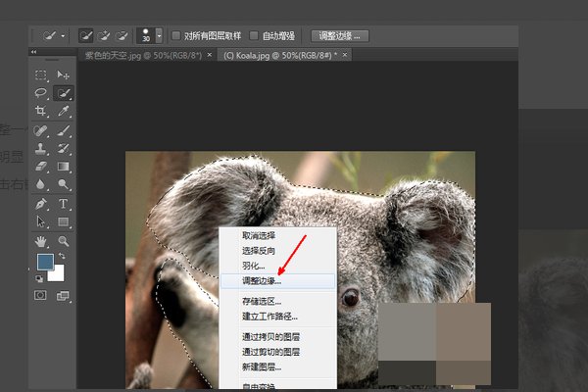Select the Rectangular Marquee tool
This screenshot has height=392, width=588.
click(x=40, y=75)
